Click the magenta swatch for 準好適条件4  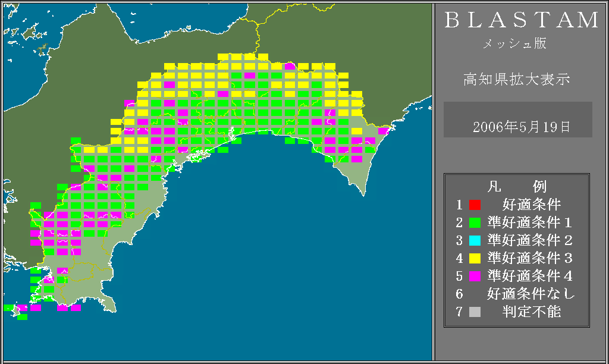coord(475,276)
